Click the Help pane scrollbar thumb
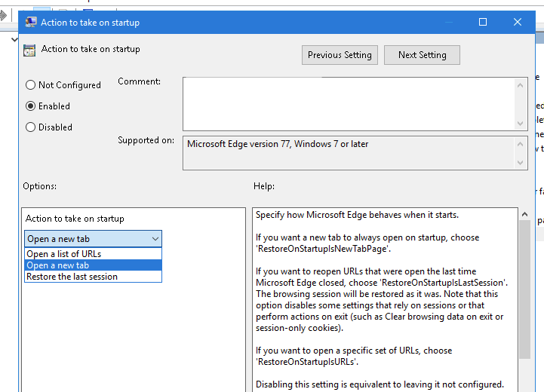 524,289
